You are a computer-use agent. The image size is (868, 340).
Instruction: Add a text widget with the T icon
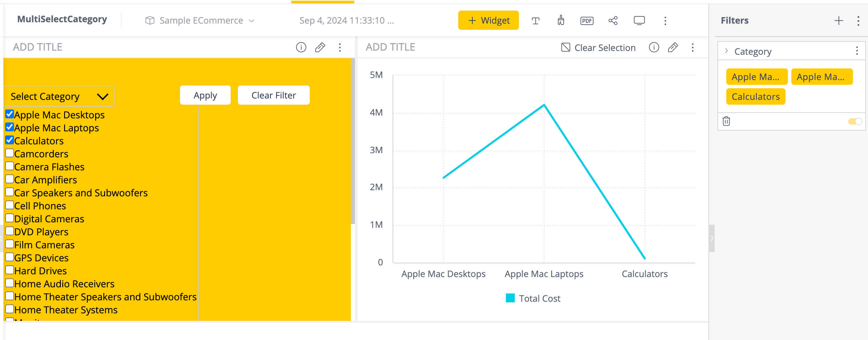point(535,21)
